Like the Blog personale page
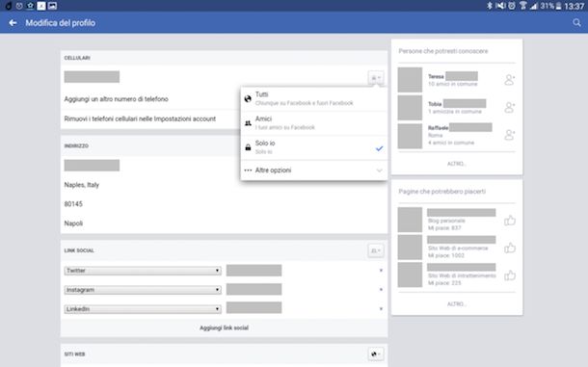 [510, 220]
